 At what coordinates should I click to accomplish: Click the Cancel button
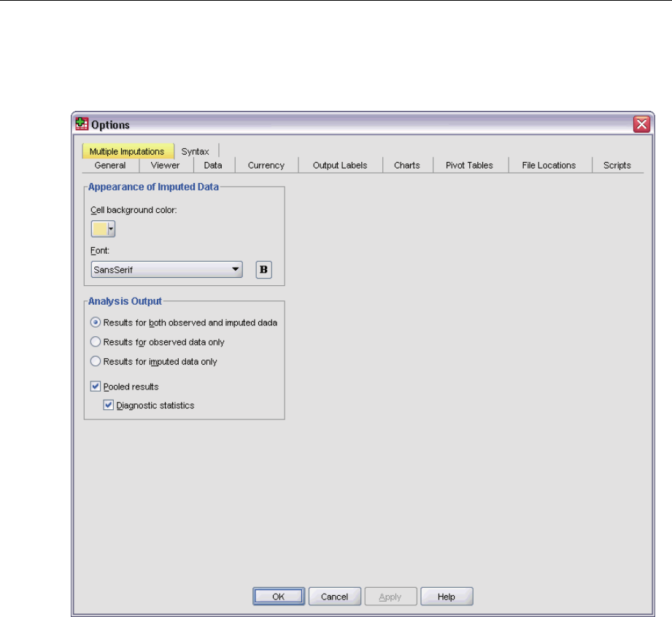point(335,597)
